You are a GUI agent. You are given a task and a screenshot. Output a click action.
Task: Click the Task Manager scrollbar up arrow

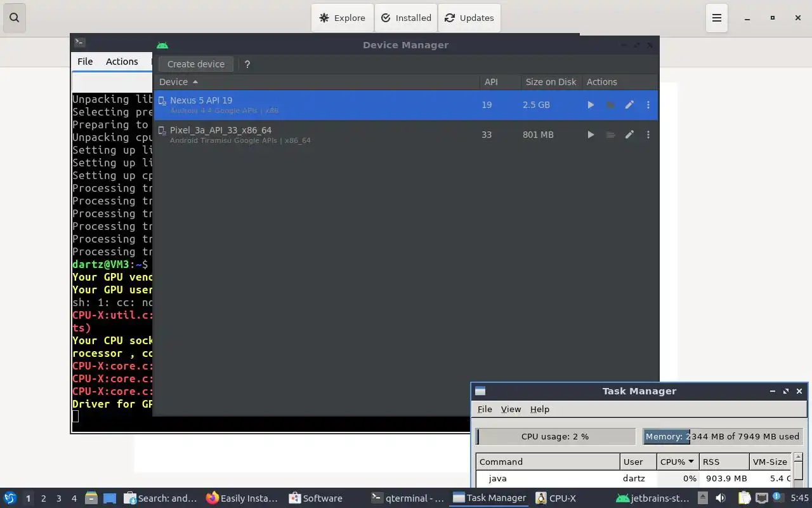tap(799, 457)
